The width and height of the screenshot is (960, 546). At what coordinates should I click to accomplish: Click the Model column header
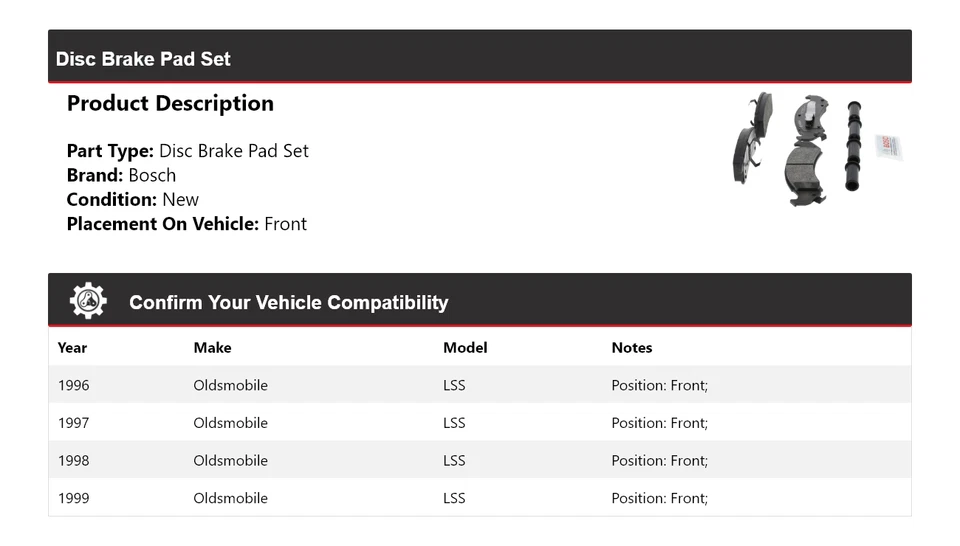click(465, 348)
